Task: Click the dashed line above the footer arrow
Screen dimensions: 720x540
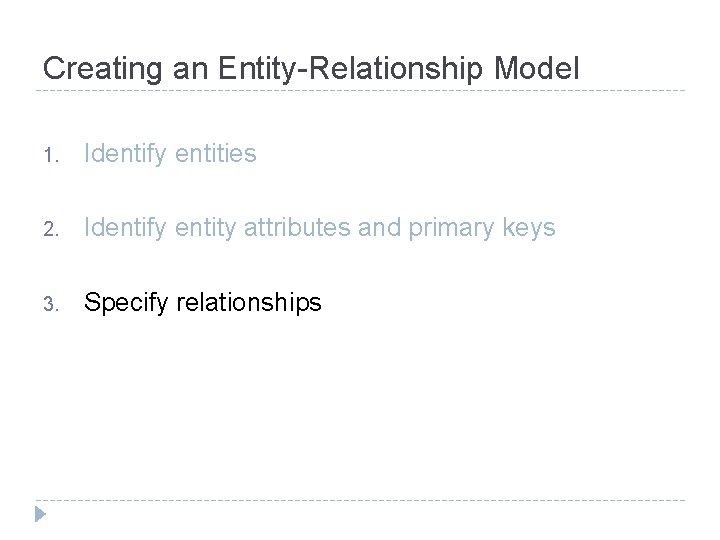Action: coord(360,499)
